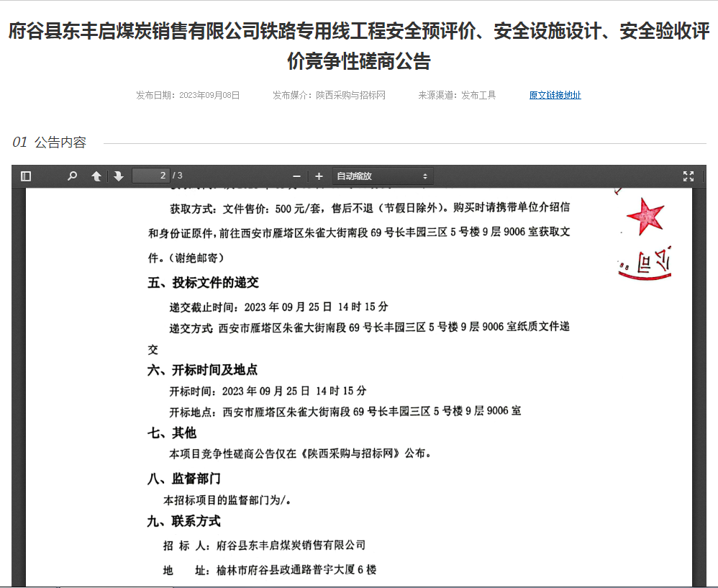Click the total page count '/ 3' label

click(178, 176)
